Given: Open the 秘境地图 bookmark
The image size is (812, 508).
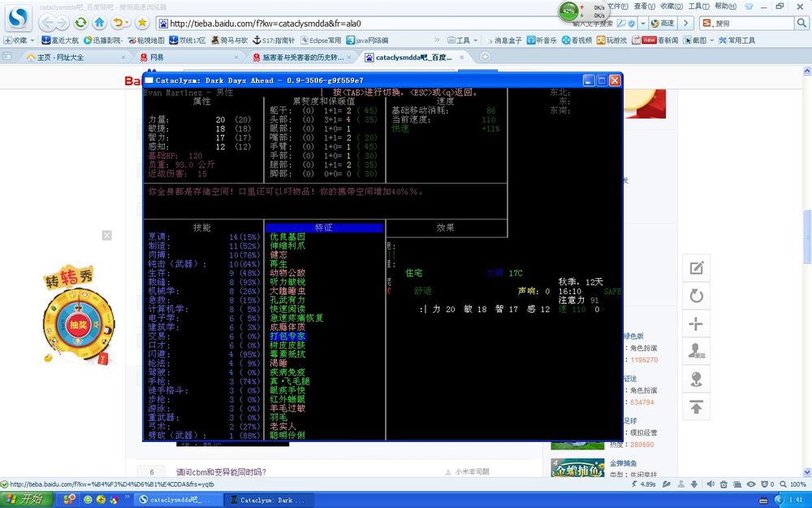Looking at the screenshot, I should pos(146,40).
